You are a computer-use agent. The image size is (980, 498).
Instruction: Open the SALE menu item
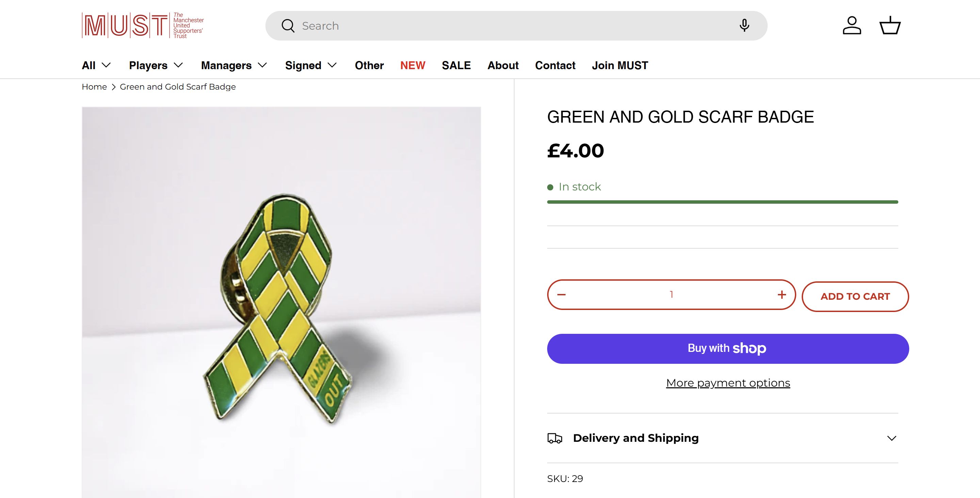(x=456, y=65)
